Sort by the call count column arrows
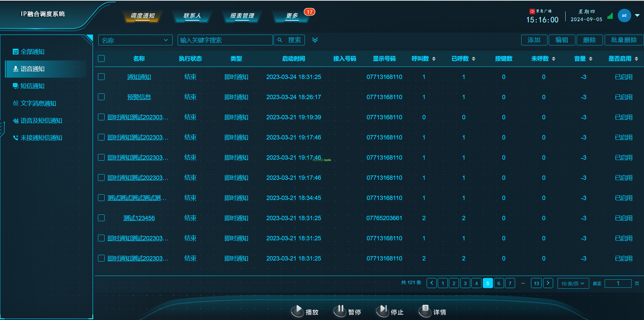 pyautogui.click(x=434, y=59)
